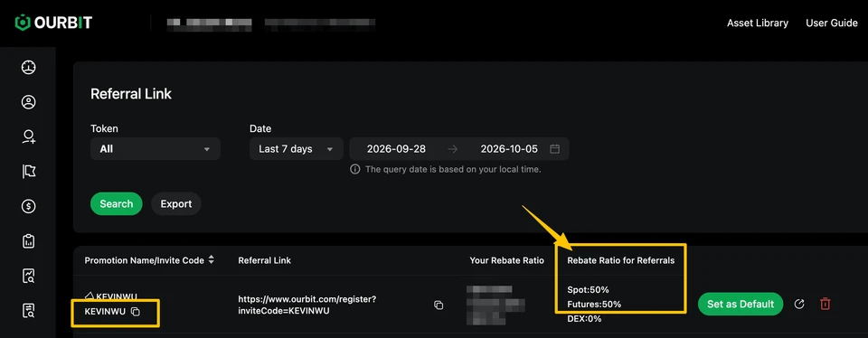Screen dimensions: 868x338
Task: Click the OURBIT logo
Action: pos(53,23)
